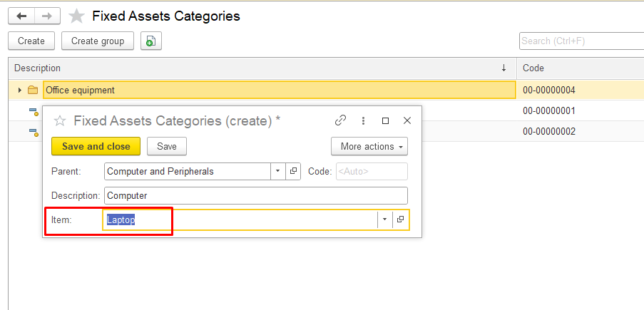644x310 pixels.
Task: Click the open button beside the Parent field
Action: pos(293,171)
